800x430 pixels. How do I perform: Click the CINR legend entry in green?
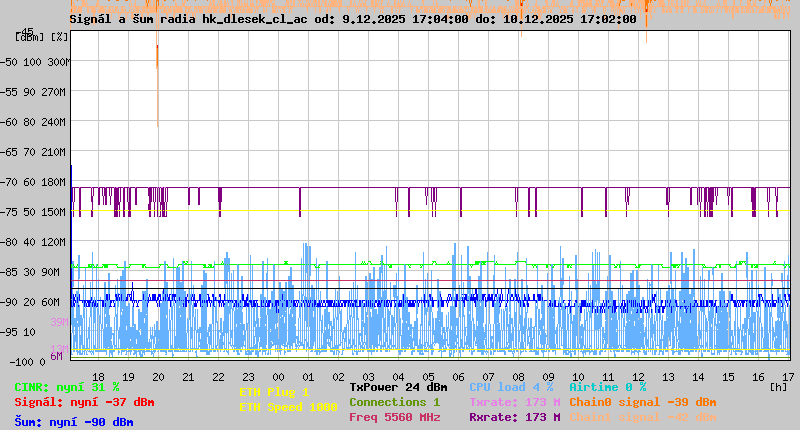(67, 387)
